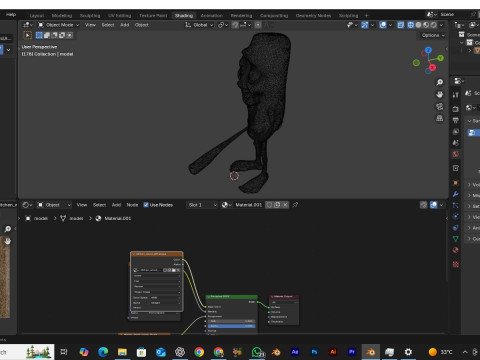
Task: Switch to solid viewport shading
Action: [x=418, y=25]
